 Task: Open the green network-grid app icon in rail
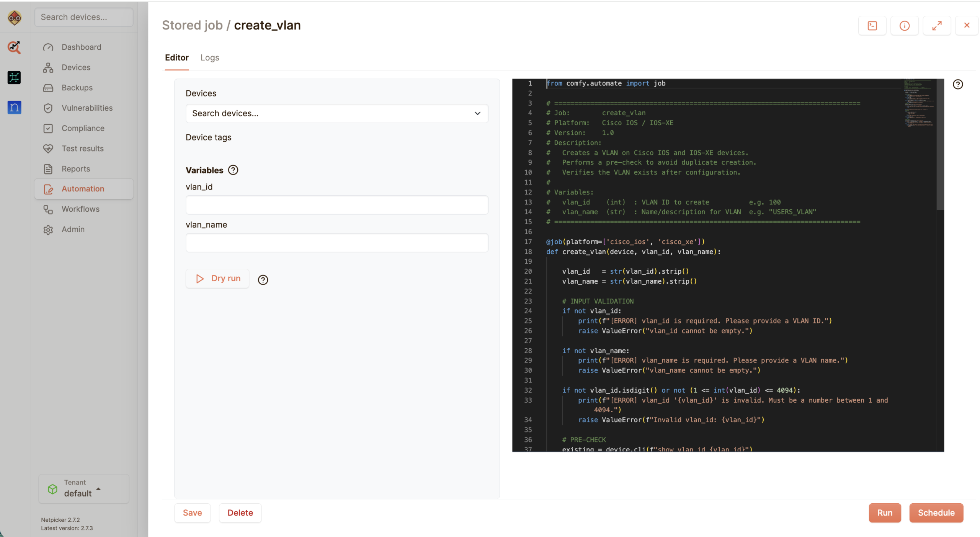click(x=14, y=77)
